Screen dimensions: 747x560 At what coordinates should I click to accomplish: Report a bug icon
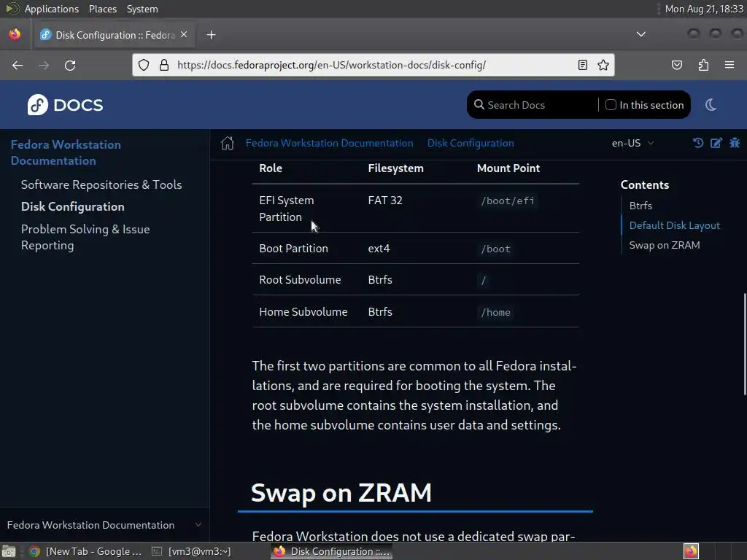tap(735, 143)
